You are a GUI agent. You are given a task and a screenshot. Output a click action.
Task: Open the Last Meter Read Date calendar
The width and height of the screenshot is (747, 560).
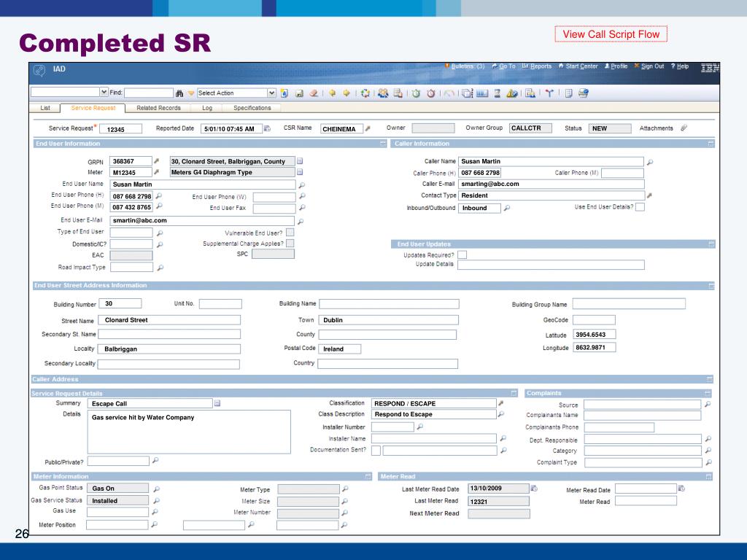[x=534, y=488]
